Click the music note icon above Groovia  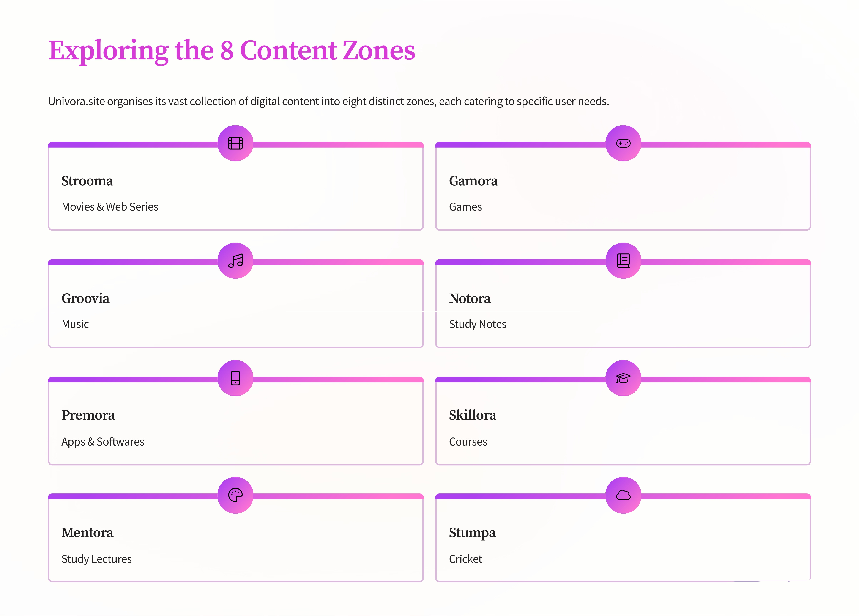235,261
